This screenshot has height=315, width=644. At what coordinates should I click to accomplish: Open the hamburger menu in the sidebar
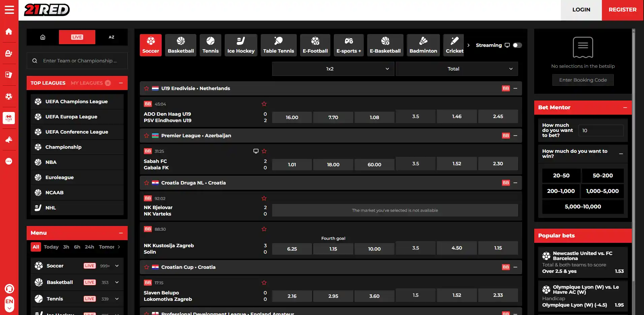9,9
